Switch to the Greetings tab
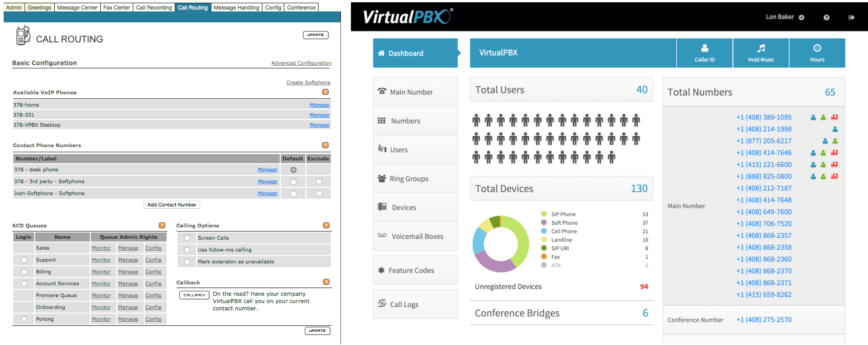Viewport: 868px width, 345px height. click(x=39, y=8)
